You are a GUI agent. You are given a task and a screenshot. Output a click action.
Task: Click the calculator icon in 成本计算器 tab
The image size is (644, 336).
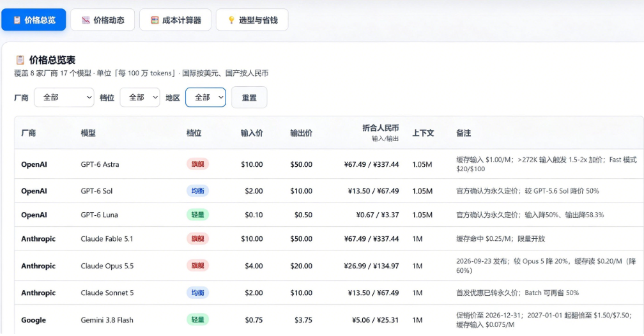click(x=155, y=20)
